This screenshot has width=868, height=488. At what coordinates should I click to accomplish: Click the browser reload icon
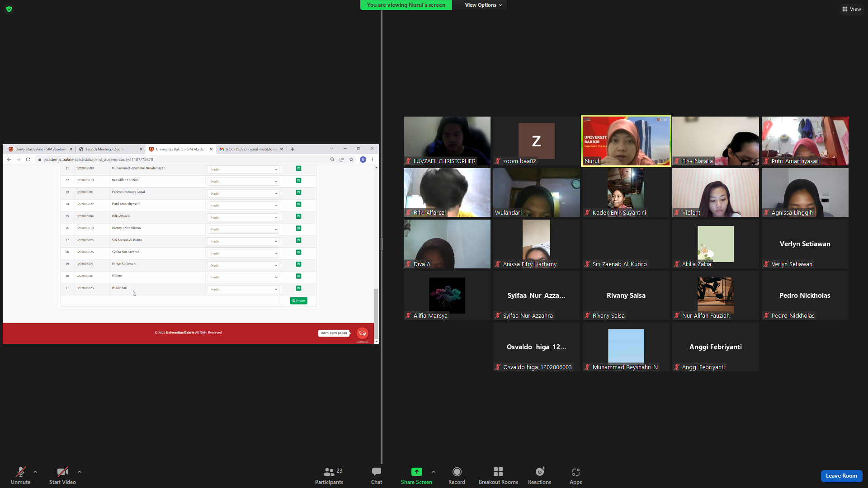point(28,160)
